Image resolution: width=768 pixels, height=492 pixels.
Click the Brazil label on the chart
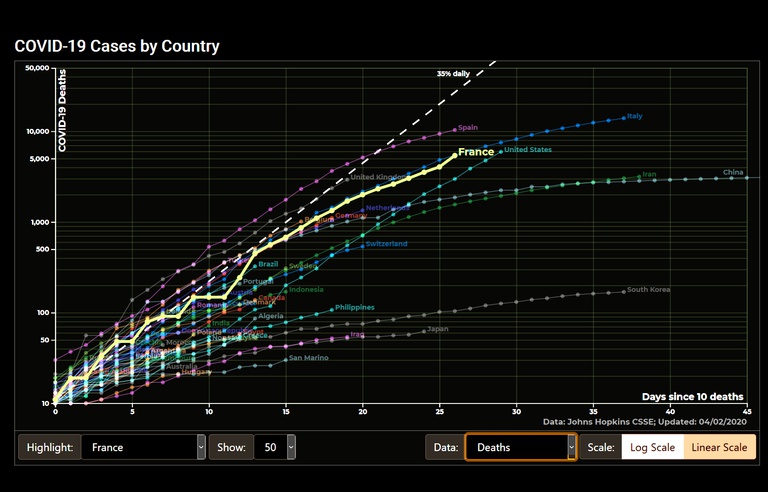(x=268, y=264)
